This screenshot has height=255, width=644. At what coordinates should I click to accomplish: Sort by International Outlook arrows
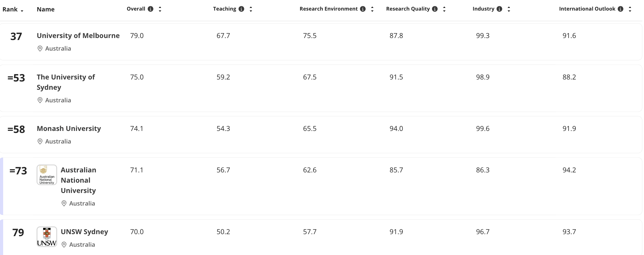click(x=630, y=9)
